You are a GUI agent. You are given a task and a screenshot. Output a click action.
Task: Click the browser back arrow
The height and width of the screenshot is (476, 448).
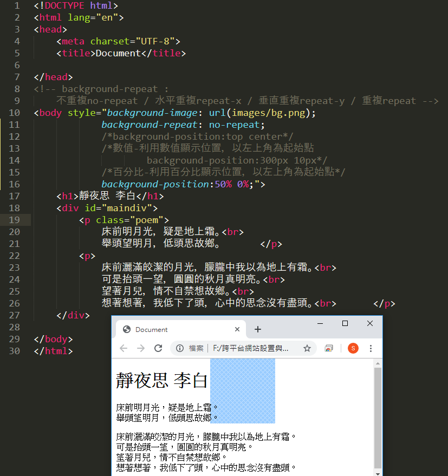pyautogui.click(x=124, y=348)
